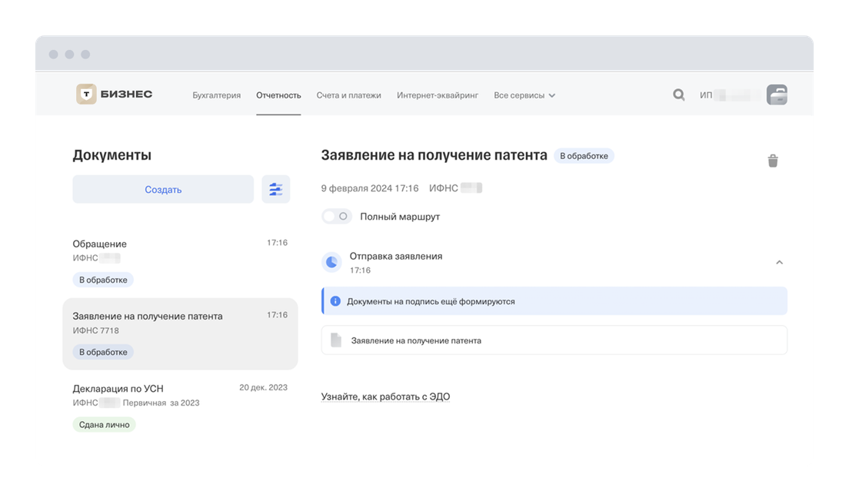The height and width of the screenshot is (504, 849).
Task: Open the profile briefcase avatar
Action: pos(777,95)
